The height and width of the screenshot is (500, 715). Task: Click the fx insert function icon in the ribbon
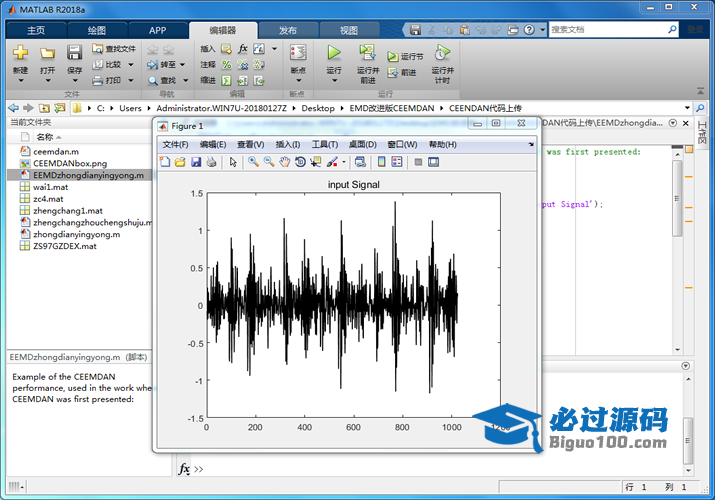243,49
